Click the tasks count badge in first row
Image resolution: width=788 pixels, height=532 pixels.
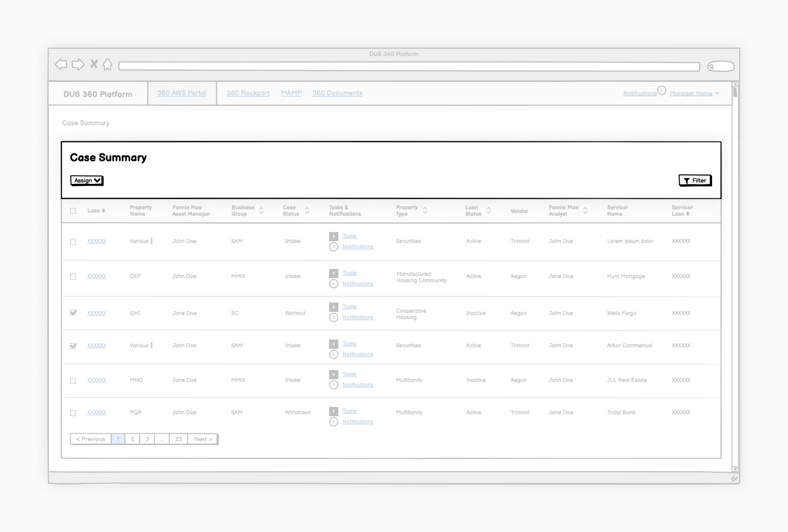coord(333,236)
